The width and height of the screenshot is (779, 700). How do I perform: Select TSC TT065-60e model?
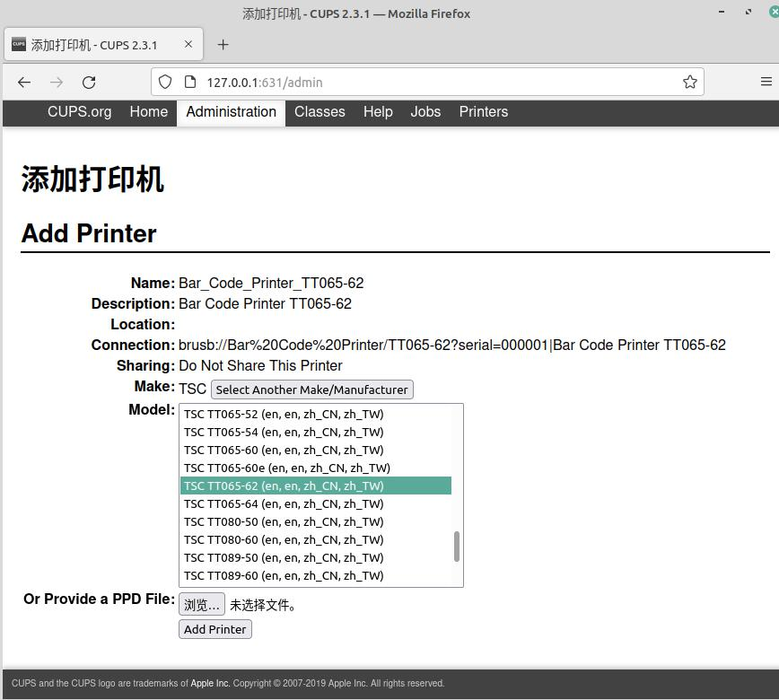point(316,468)
